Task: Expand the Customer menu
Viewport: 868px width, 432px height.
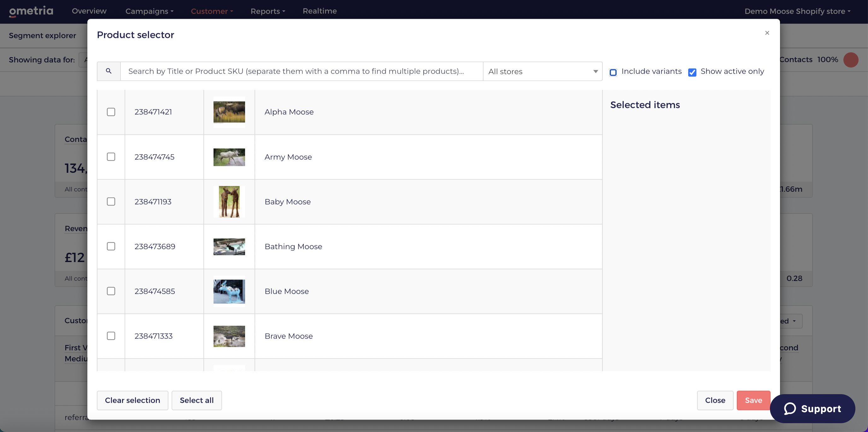Action: pyautogui.click(x=212, y=11)
